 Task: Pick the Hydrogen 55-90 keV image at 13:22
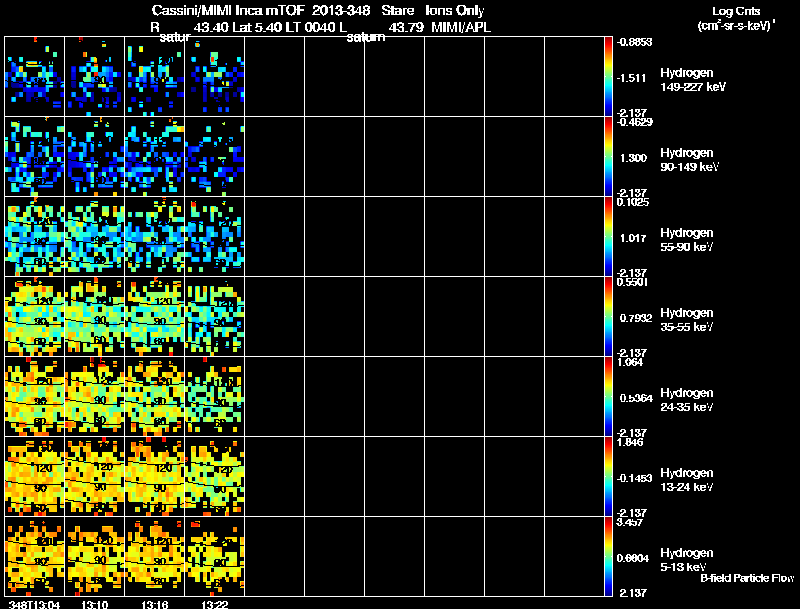[x=215, y=237]
